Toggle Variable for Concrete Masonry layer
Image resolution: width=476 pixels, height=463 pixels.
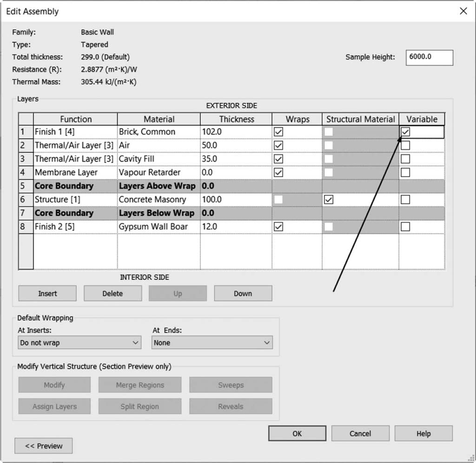pos(405,200)
